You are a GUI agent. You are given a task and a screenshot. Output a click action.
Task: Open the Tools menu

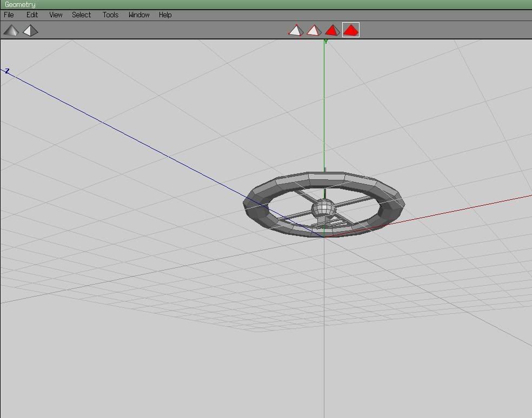111,15
